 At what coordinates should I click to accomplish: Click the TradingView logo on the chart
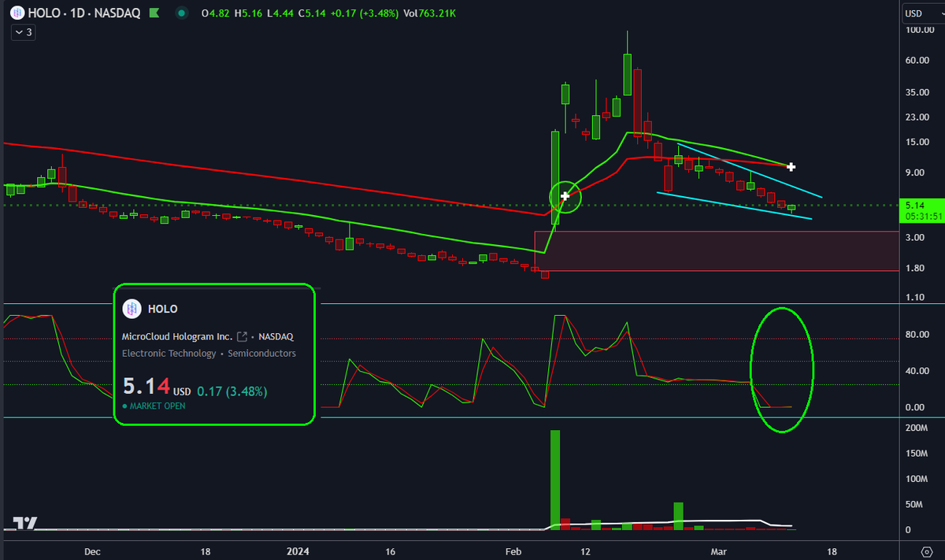coord(26,523)
